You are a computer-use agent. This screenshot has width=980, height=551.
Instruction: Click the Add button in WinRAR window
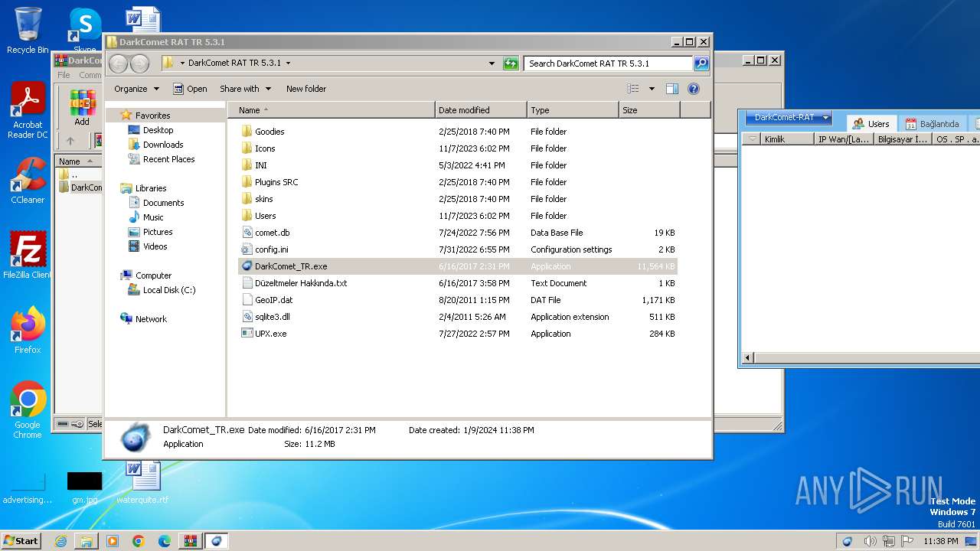[82, 108]
